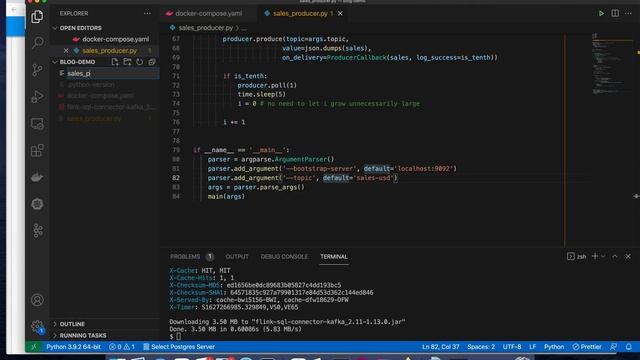Close sales_producer.py in Open Editors
Screen dimensions: 640x360
[x=66, y=51]
